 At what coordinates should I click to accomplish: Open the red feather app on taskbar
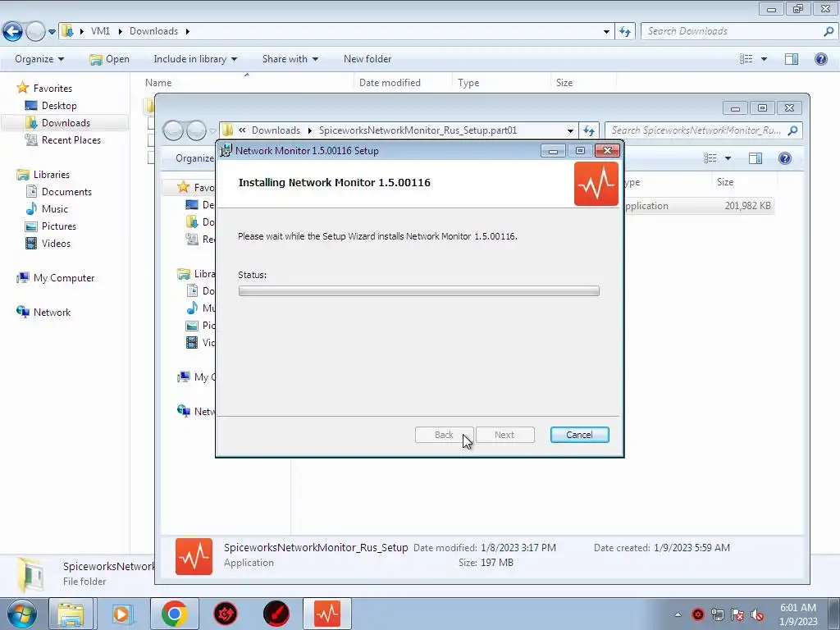[x=276, y=614]
